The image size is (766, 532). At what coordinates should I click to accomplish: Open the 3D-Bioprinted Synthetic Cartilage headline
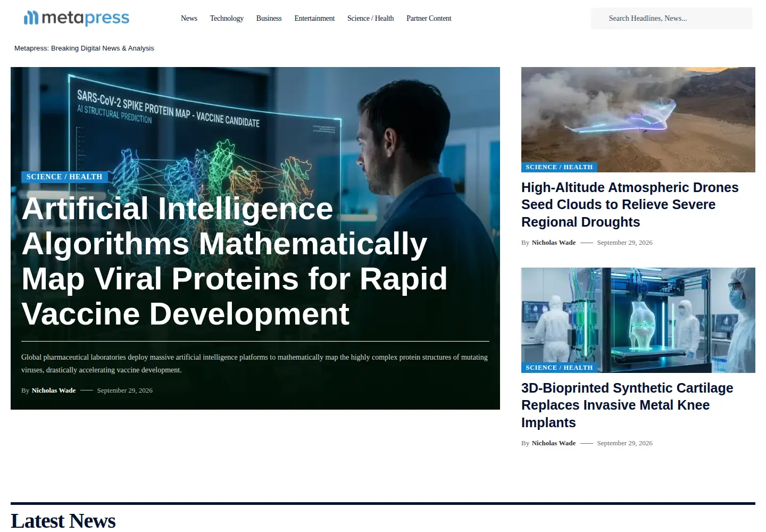[x=627, y=405]
